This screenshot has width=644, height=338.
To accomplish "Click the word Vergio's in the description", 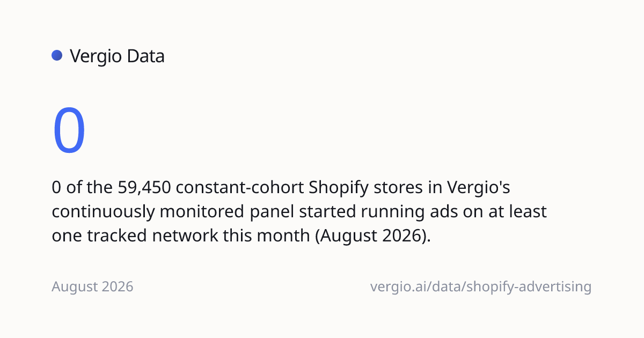I will 479,188.
